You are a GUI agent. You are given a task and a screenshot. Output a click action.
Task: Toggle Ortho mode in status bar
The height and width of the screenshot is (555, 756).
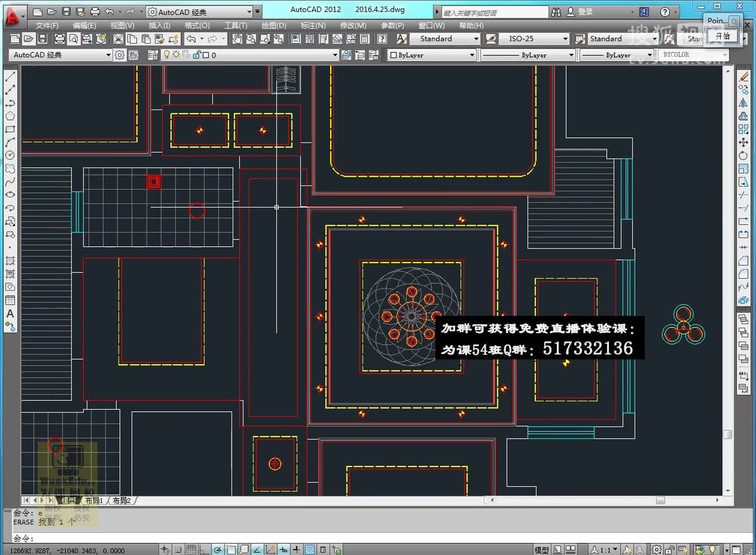pyautogui.click(x=204, y=550)
